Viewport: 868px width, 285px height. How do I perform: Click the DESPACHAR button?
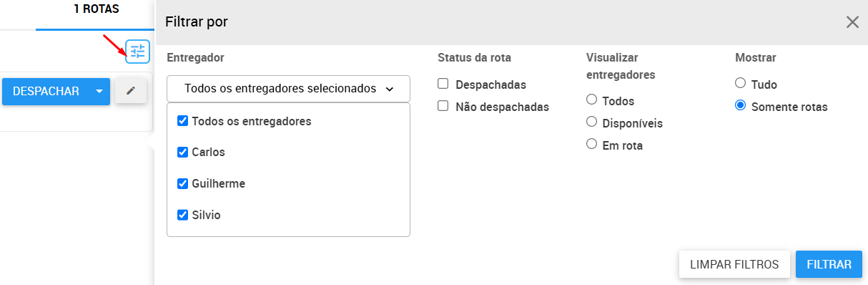click(x=46, y=92)
